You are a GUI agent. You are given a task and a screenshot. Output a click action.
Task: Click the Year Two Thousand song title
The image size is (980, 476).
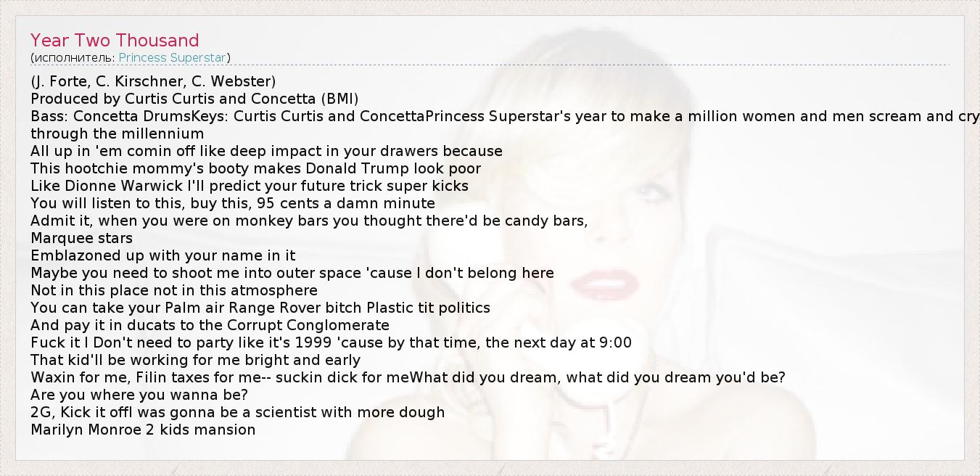click(x=115, y=41)
